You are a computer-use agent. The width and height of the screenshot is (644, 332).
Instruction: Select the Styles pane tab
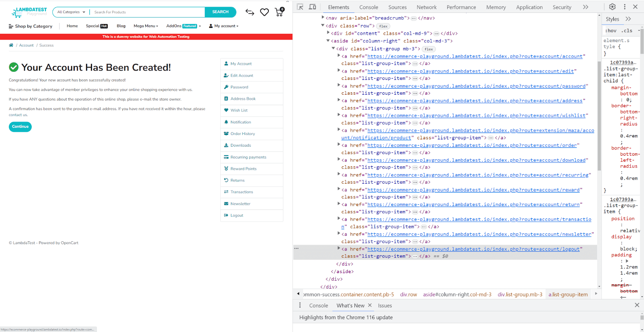coord(612,19)
